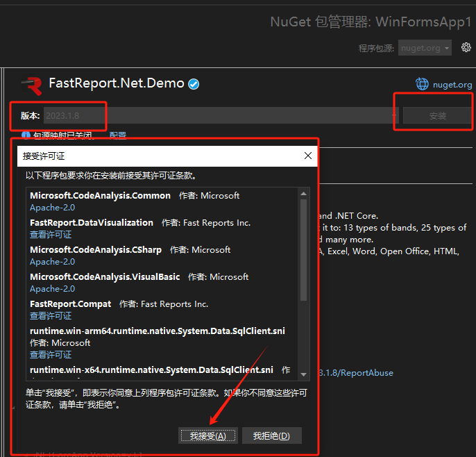
Task: Click the license list scrollbar thumb
Action: click(x=304, y=250)
